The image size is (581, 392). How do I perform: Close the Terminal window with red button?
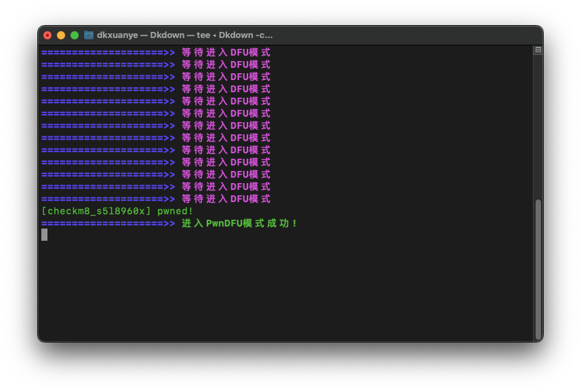pyautogui.click(x=47, y=35)
